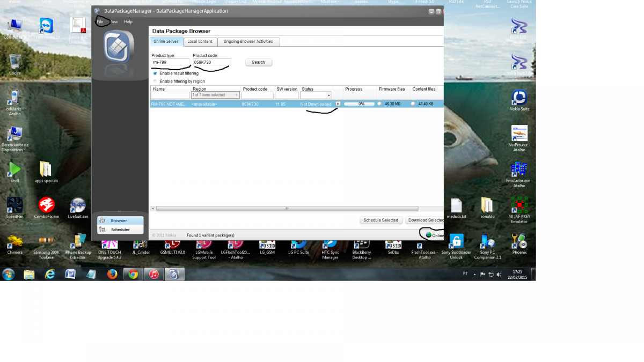
Task: Click the Name column filter field
Action: (x=170, y=95)
